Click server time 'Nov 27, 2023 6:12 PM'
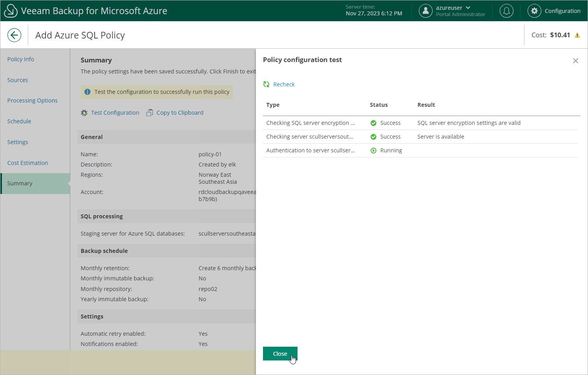 point(374,13)
